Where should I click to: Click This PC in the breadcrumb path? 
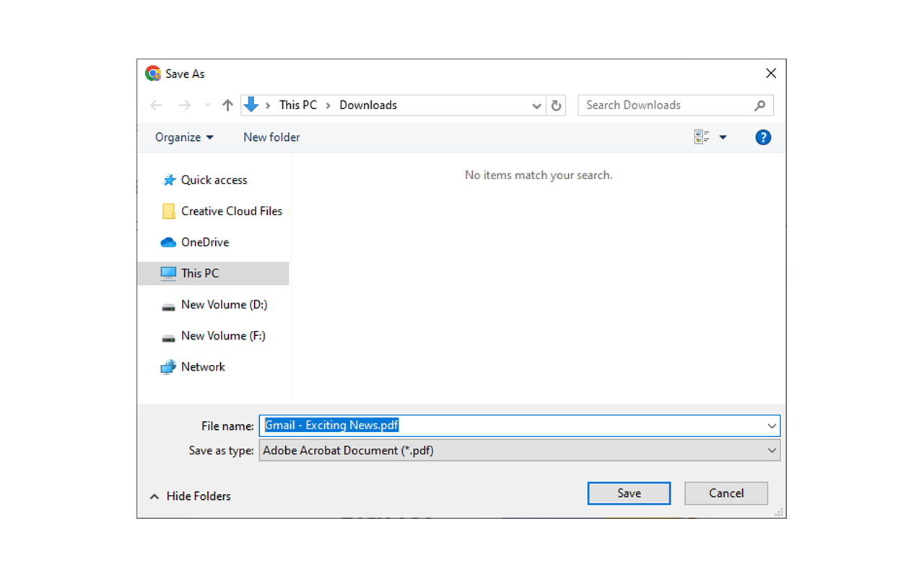click(297, 105)
